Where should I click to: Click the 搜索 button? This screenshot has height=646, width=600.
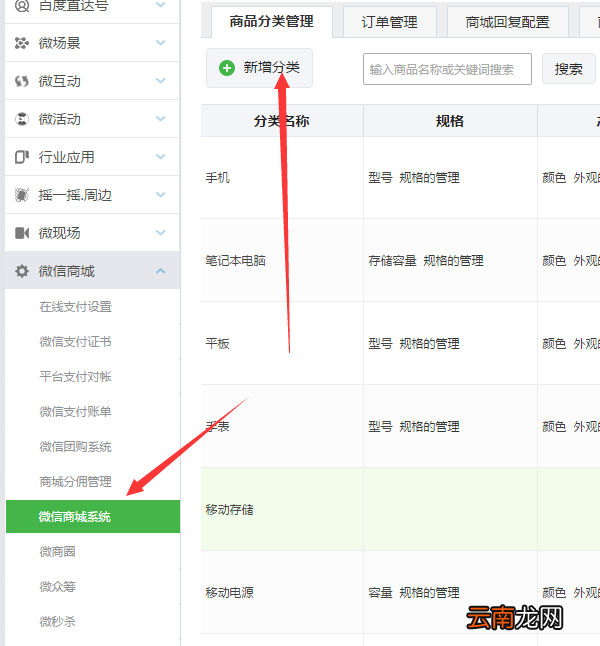point(569,69)
